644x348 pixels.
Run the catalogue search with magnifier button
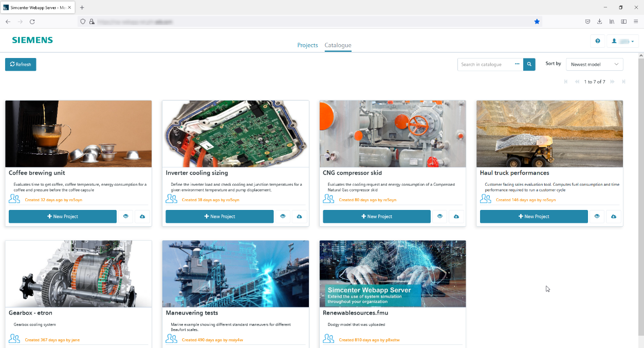click(x=529, y=64)
